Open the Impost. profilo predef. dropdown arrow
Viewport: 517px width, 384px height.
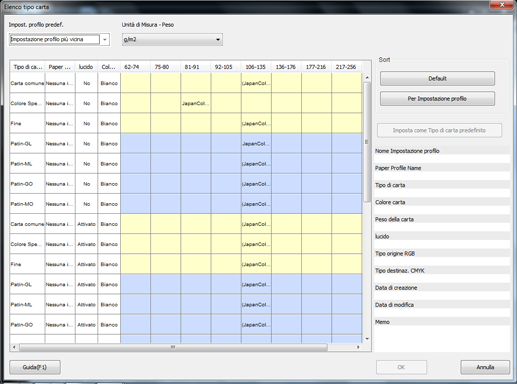point(105,39)
